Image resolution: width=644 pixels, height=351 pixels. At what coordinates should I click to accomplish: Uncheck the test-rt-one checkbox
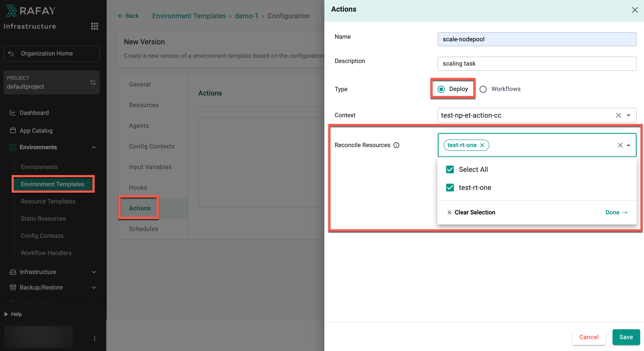[x=450, y=188]
